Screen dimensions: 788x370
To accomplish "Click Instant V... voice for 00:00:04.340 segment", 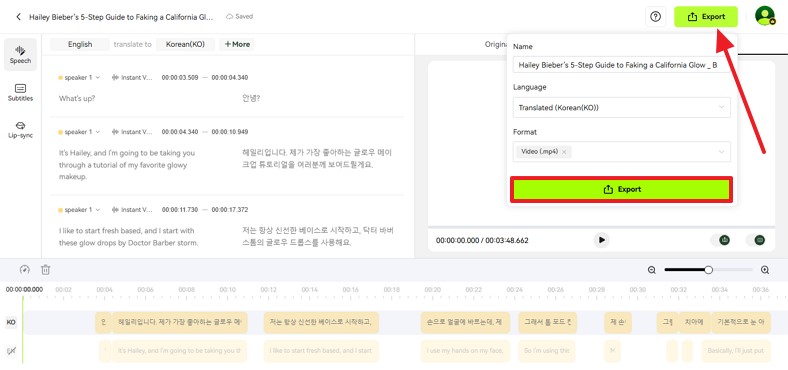I will 132,132.
